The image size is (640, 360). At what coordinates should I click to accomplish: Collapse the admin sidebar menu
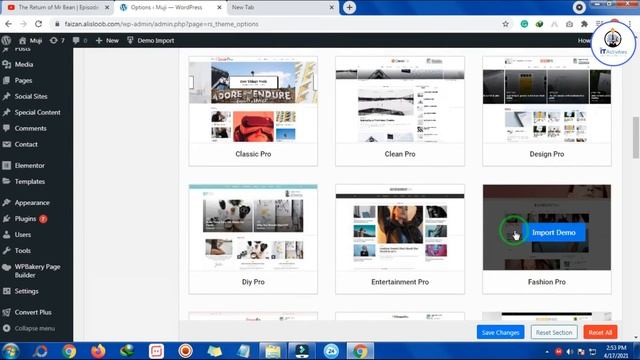[34, 328]
